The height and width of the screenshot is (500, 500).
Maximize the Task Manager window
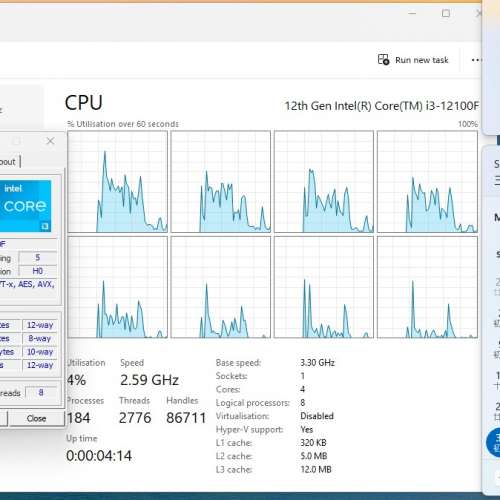[446, 13]
